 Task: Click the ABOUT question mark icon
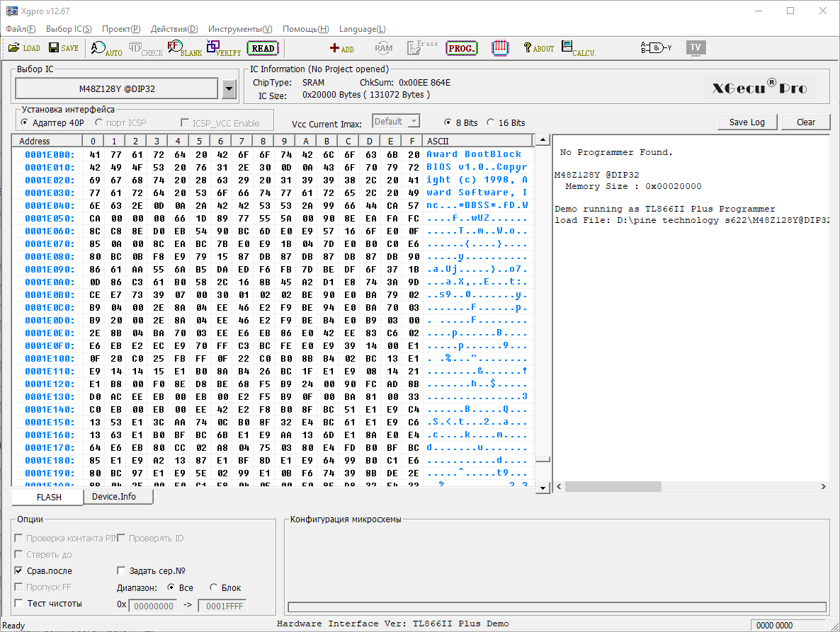(538, 48)
